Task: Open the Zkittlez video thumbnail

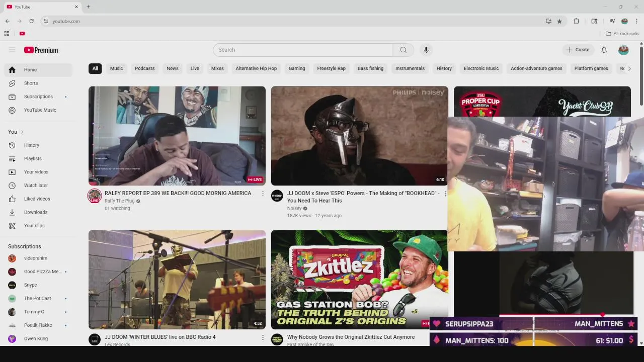Action: coord(359,280)
